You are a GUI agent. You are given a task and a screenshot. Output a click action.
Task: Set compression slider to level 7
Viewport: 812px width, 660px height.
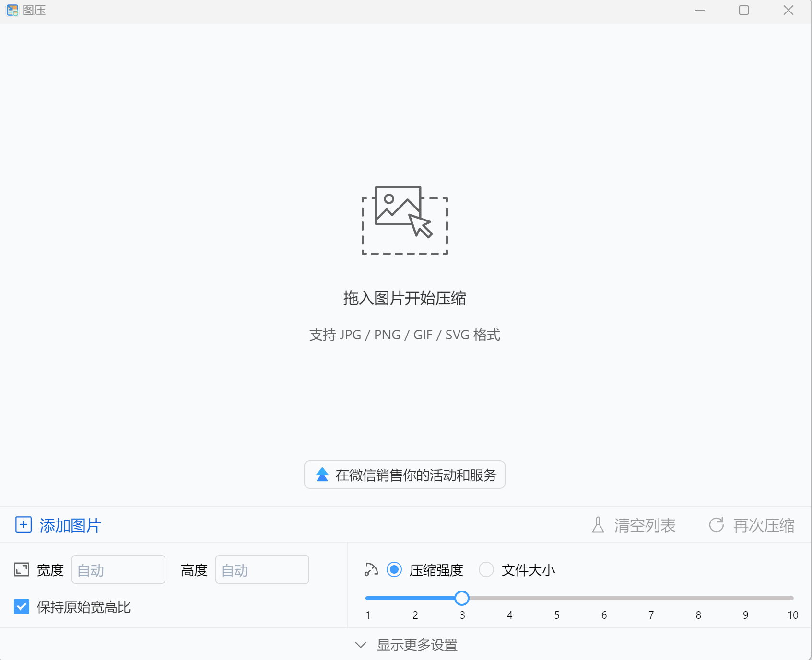(x=651, y=598)
